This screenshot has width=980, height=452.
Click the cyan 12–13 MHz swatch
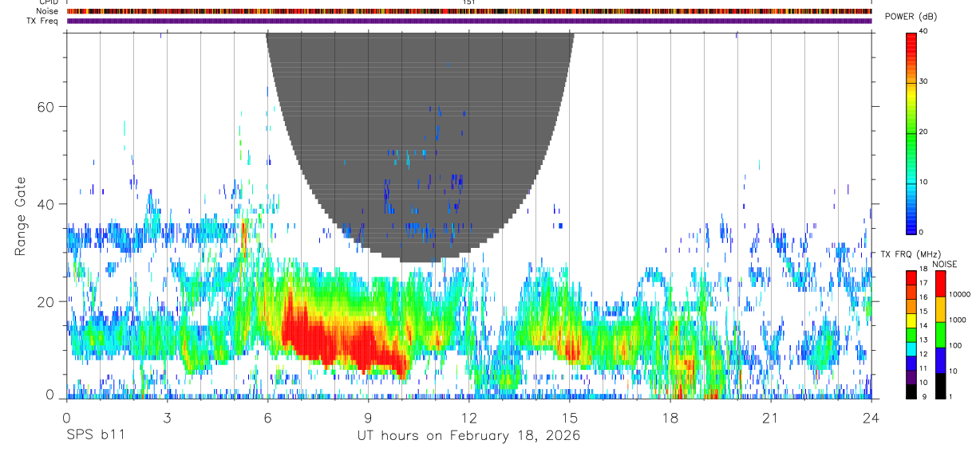click(911, 348)
